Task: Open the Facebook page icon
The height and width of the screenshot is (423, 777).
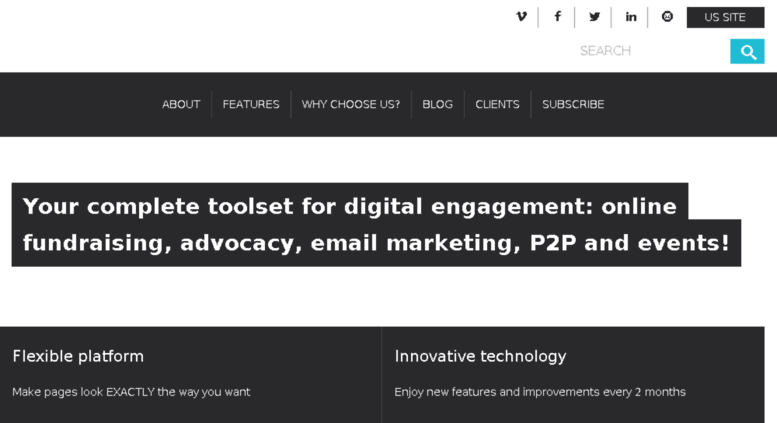Action: (x=557, y=17)
